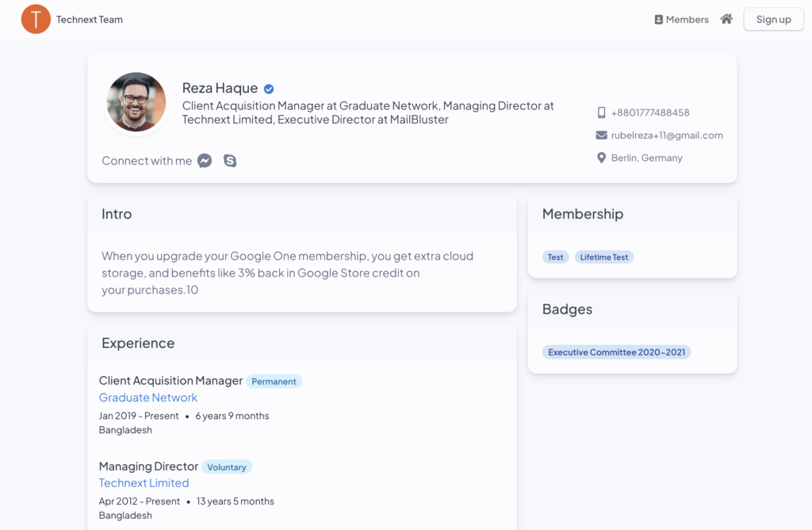Image resolution: width=812 pixels, height=530 pixels.
Task: Click the +8801777488458 phone number
Action: click(650, 112)
